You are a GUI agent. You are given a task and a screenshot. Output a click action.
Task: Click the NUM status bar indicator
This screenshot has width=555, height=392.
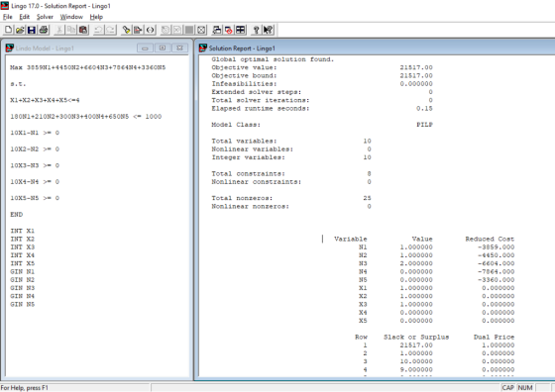tap(525, 388)
